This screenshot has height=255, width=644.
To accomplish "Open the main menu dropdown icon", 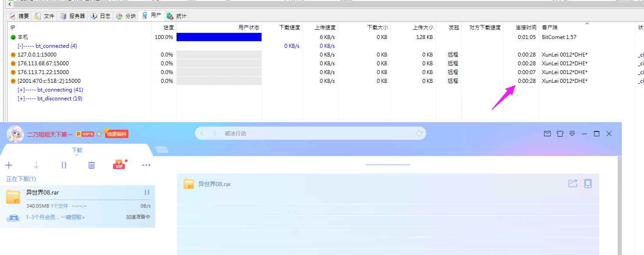I will (572, 134).
